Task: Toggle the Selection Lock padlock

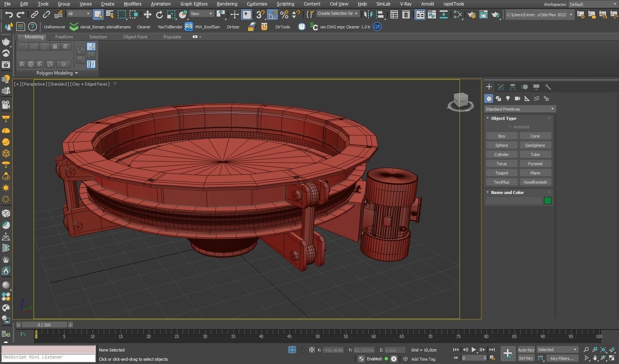Action: [302, 350]
